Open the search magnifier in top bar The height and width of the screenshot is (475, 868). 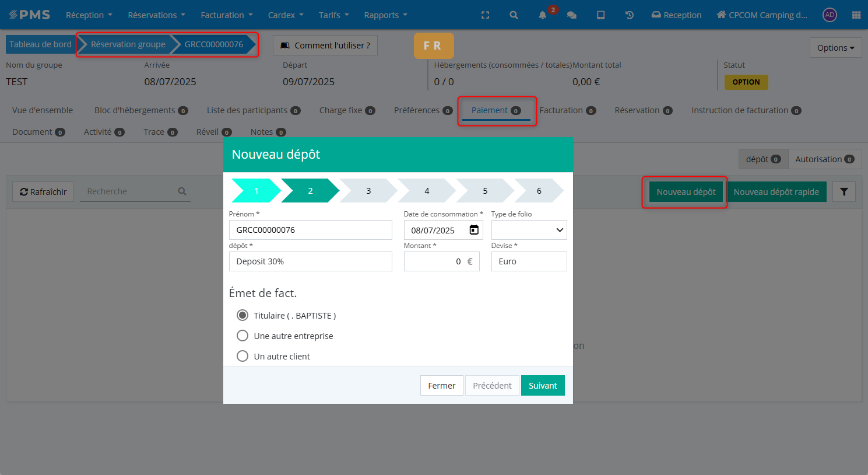click(x=514, y=15)
